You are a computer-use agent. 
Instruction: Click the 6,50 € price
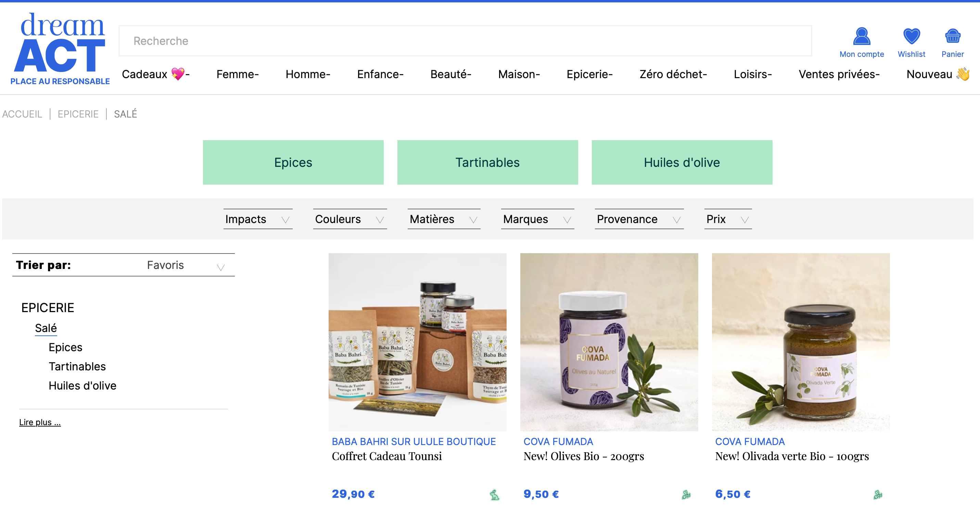[733, 494]
